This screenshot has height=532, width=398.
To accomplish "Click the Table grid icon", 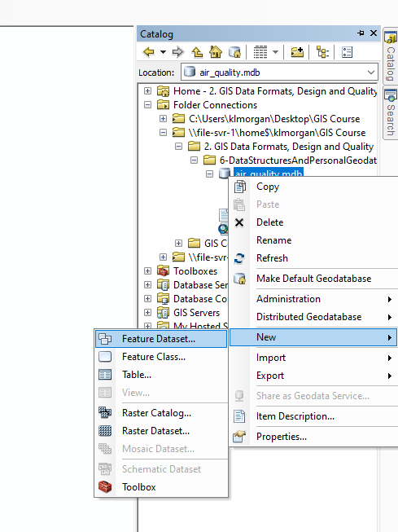I will point(105,375).
